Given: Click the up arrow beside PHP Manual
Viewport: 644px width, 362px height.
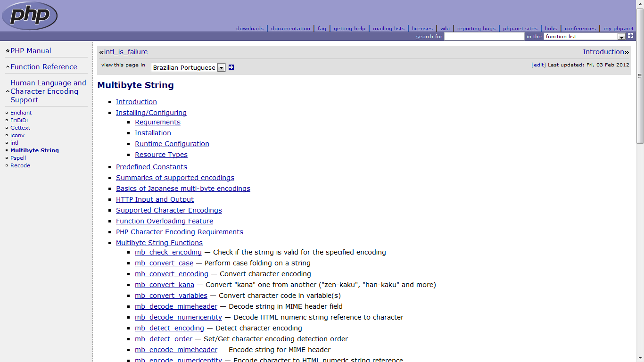Looking at the screenshot, I should click(x=8, y=51).
